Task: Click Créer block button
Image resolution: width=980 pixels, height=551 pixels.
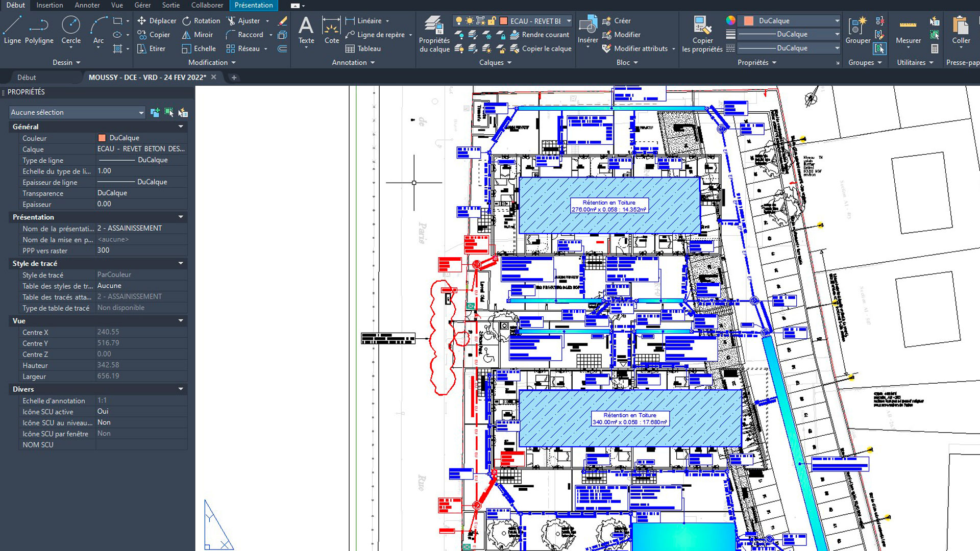Action: pyautogui.click(x=617, y=21)
